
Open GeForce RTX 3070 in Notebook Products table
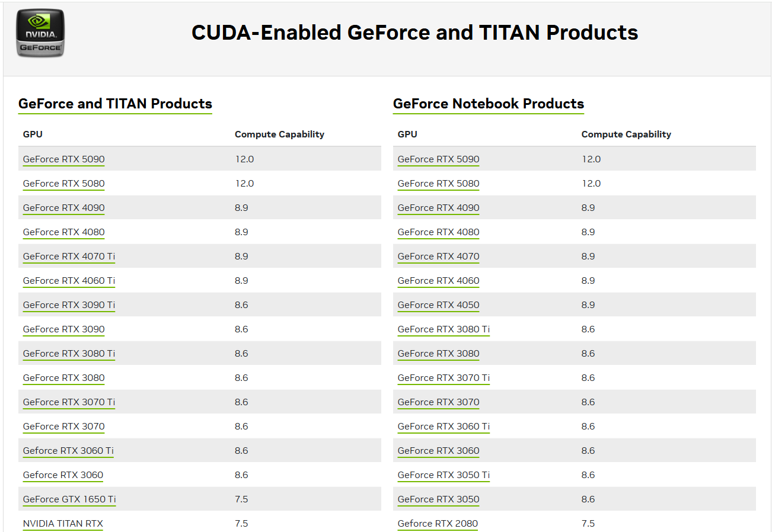pos(438,402)
